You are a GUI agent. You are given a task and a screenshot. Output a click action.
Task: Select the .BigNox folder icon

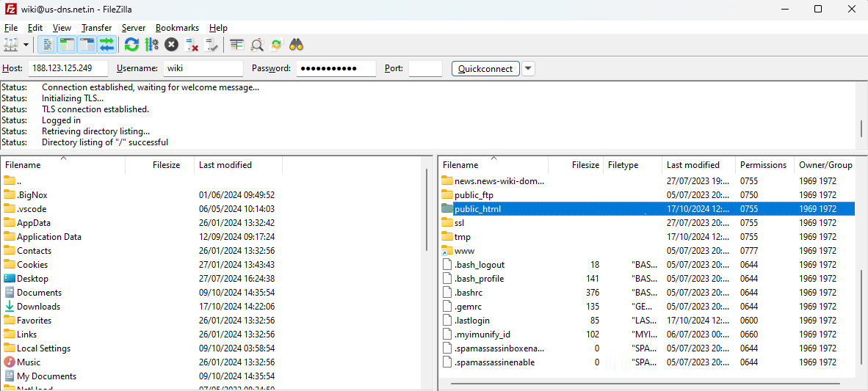pyautogui.click(x=10, y=194)
